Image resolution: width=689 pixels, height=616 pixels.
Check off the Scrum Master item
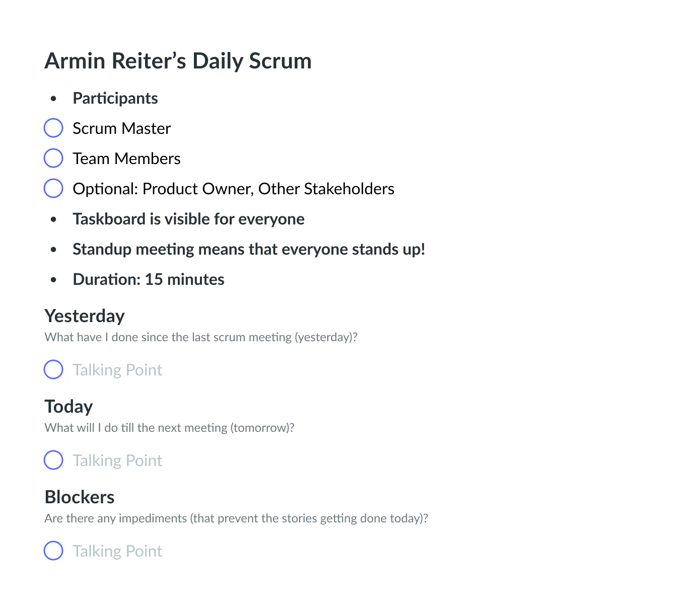[x=53, y=128]
